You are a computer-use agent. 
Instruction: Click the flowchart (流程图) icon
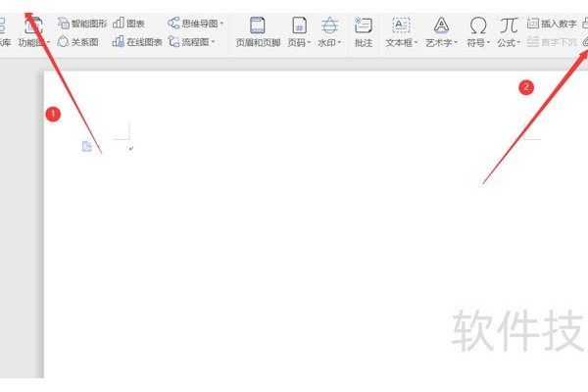(x=173, y=41)
